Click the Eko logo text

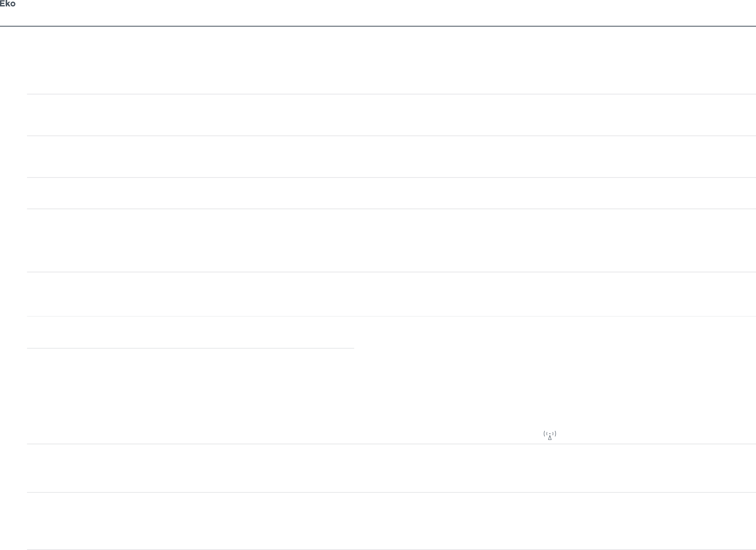pyautogui.click(x=8, y=4)
